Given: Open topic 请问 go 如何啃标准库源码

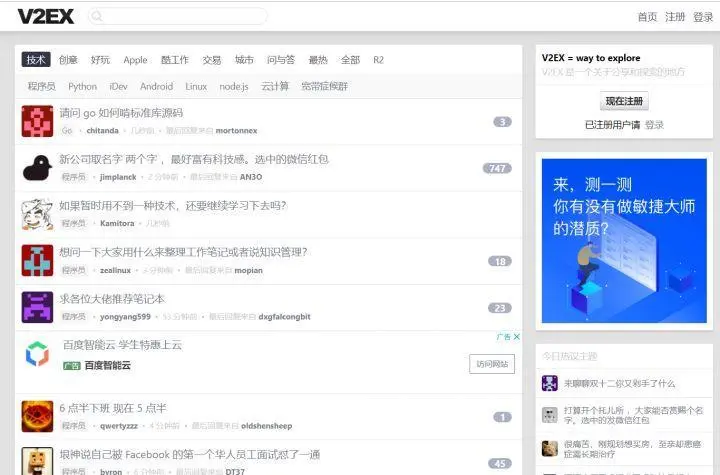Looking at the screenshot, I should (121, 113).
